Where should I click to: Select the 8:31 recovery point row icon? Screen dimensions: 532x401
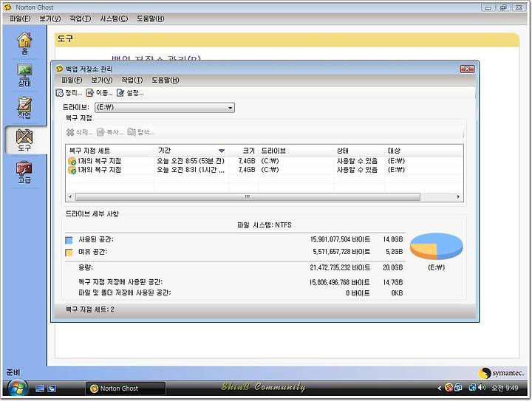pos(72,170)
